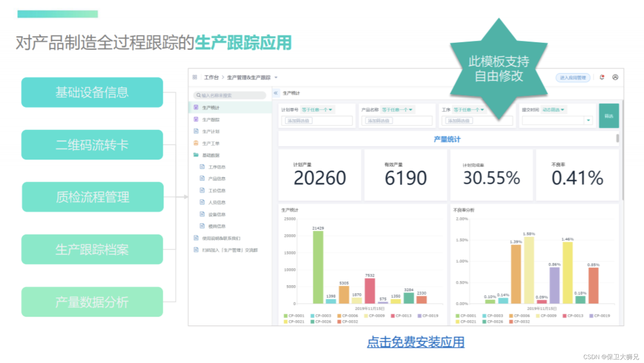Expand the 生产管理&生产跟踪 breadcrumb dropdown arrow

click(276, 78)
